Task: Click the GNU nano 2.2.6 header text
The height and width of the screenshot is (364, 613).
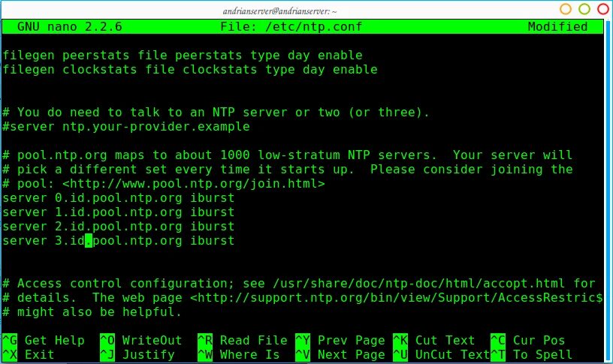Action: coord(70,26)
